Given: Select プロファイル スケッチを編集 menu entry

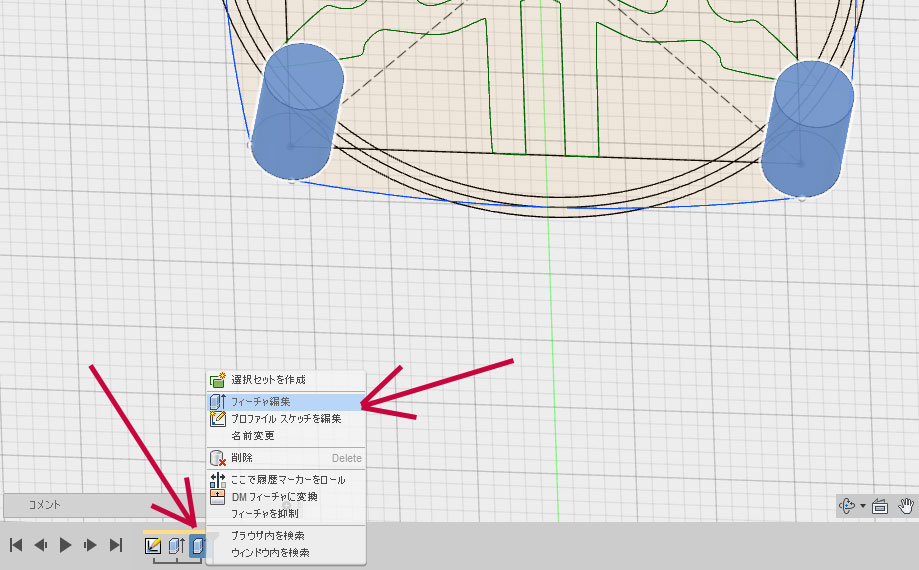Looking at the screenshot, I should click(x=286, y=419).
